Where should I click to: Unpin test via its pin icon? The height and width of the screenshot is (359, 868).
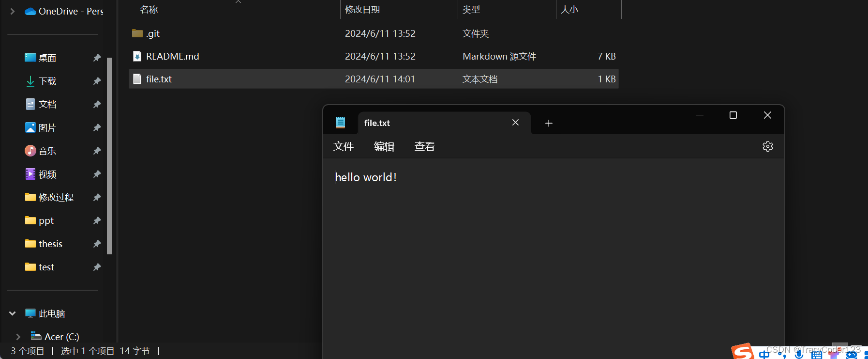[97, 267]
